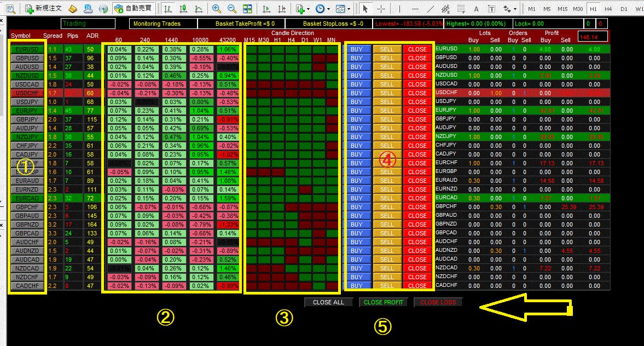This screenshot has width=644, height=346.
Task: Select the text label 'A' tool
Action: pos(476,9)
